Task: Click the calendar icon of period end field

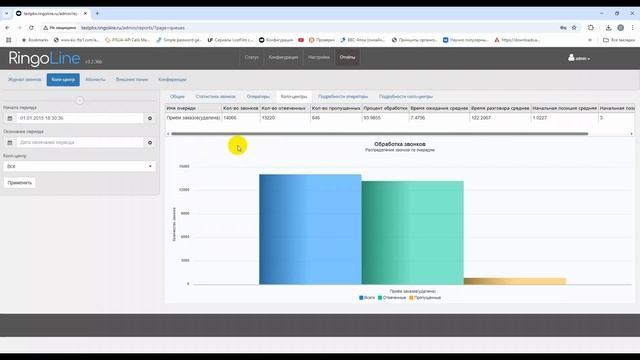Action: coord(10,142)
